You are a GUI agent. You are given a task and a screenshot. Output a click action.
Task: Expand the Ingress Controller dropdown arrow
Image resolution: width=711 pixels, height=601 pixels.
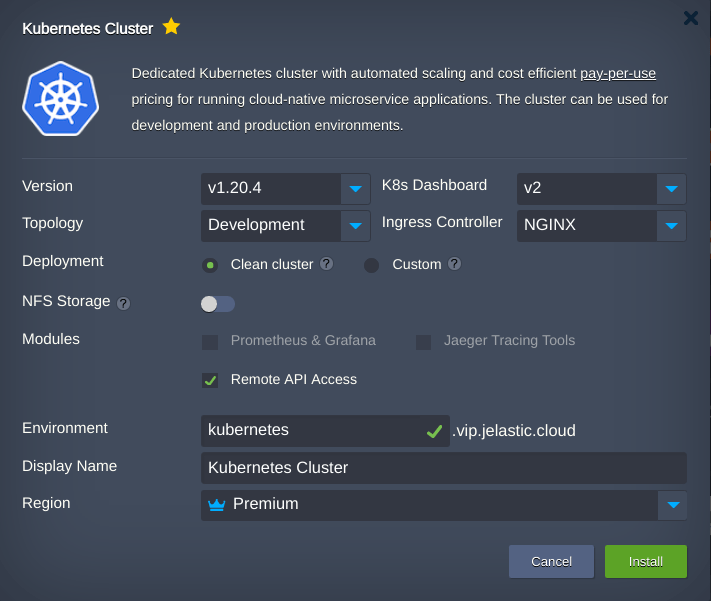click(672, 225)
